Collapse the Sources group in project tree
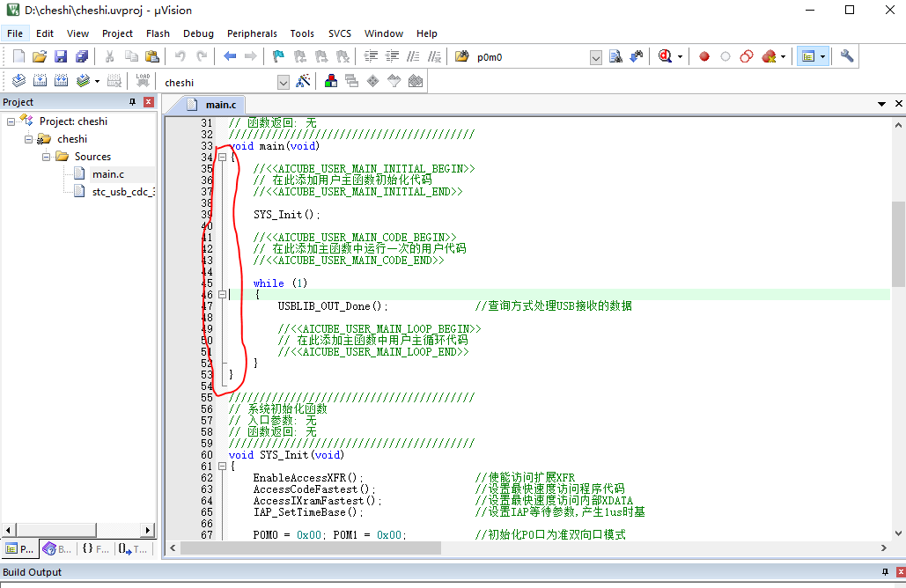This screenshot has width=906, height=588. (46, 157)
